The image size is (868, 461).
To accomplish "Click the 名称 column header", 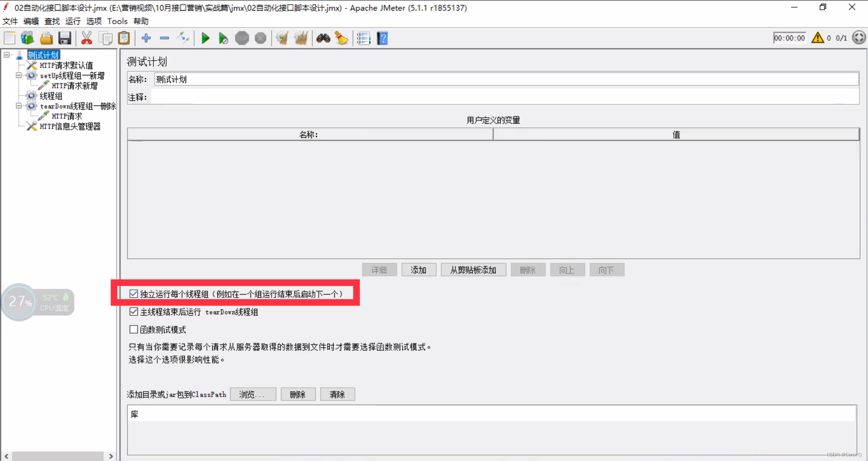I will (310, 134).
